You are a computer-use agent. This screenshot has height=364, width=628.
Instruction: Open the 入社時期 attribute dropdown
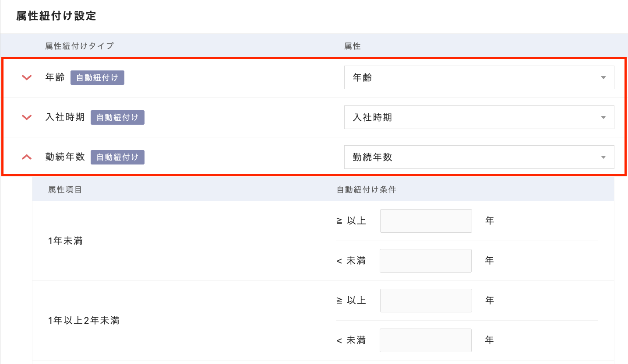(x=479, y=117)
